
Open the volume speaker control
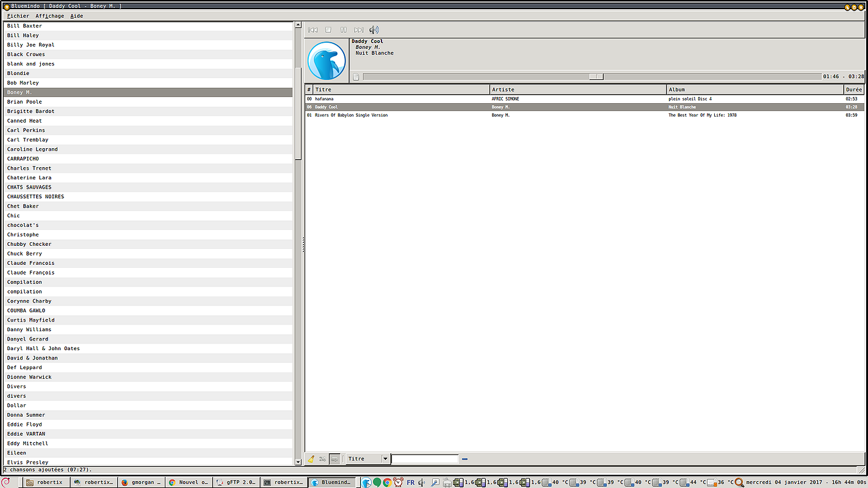click(374, 30)
